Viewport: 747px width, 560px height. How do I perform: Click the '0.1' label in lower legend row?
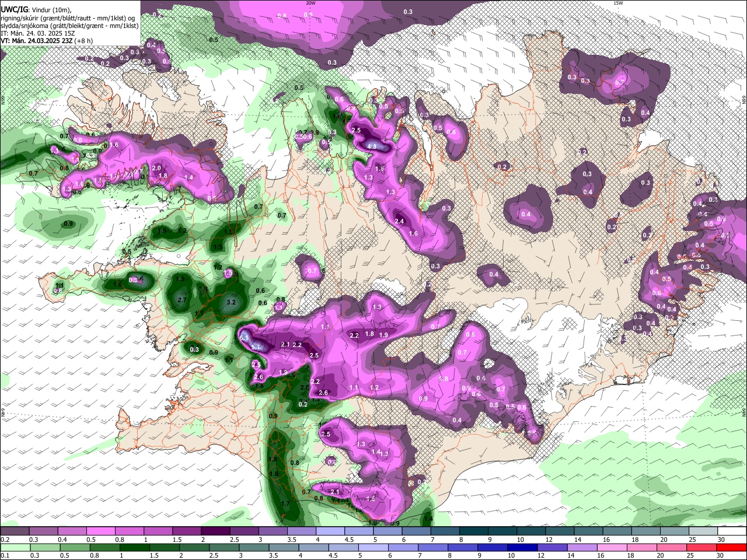click(x=5, y=556)
